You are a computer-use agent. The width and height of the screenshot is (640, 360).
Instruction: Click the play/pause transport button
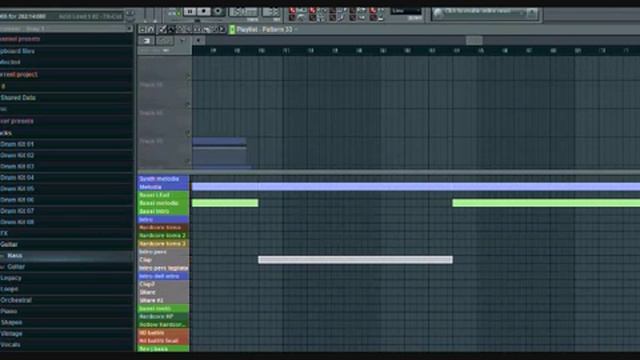(189, 11)
